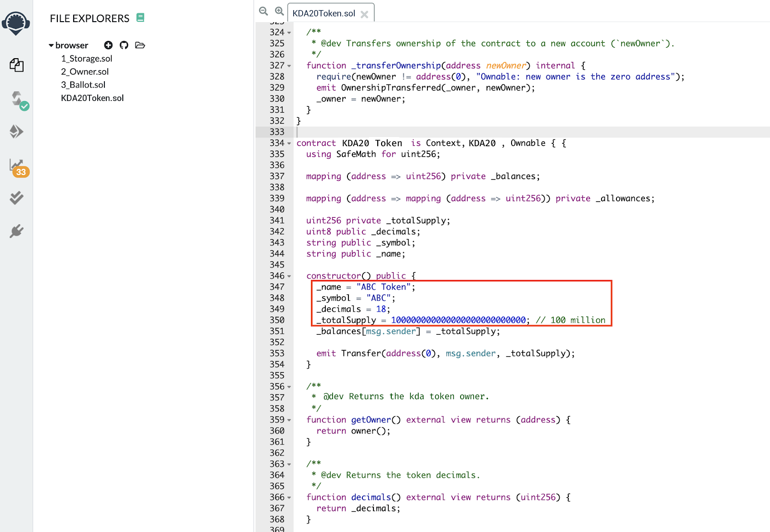Fold the comment block at line 363
The image size is (770, 532).
click(x=289, y=464)
